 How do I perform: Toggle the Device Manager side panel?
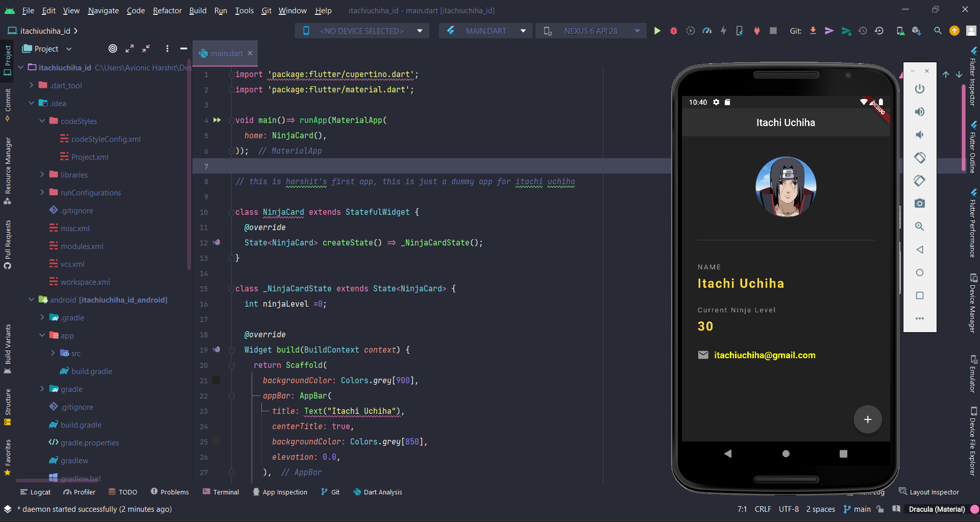(x=973, y=303)
